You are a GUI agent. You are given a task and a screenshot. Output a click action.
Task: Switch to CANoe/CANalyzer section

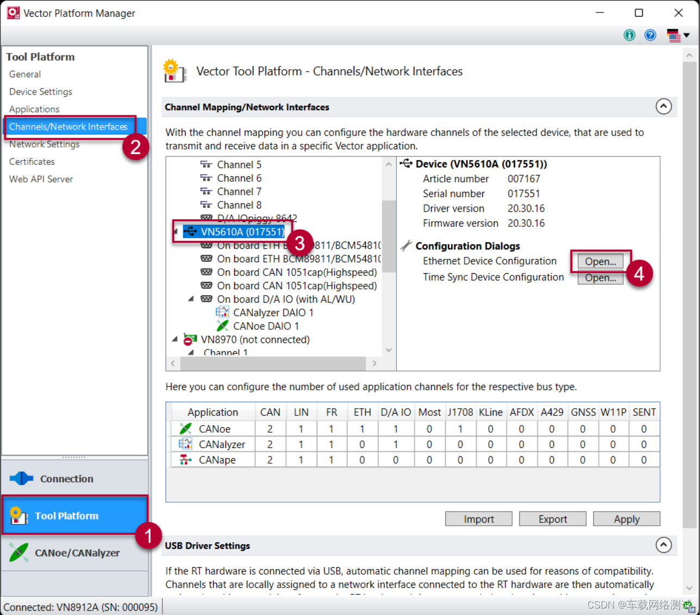[75, 552]
